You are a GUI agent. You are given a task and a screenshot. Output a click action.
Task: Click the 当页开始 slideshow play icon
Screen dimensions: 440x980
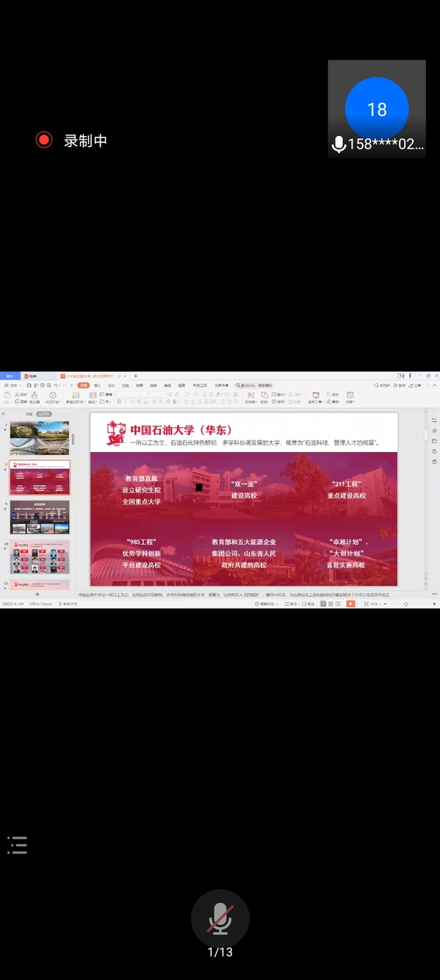coord(53,395)
